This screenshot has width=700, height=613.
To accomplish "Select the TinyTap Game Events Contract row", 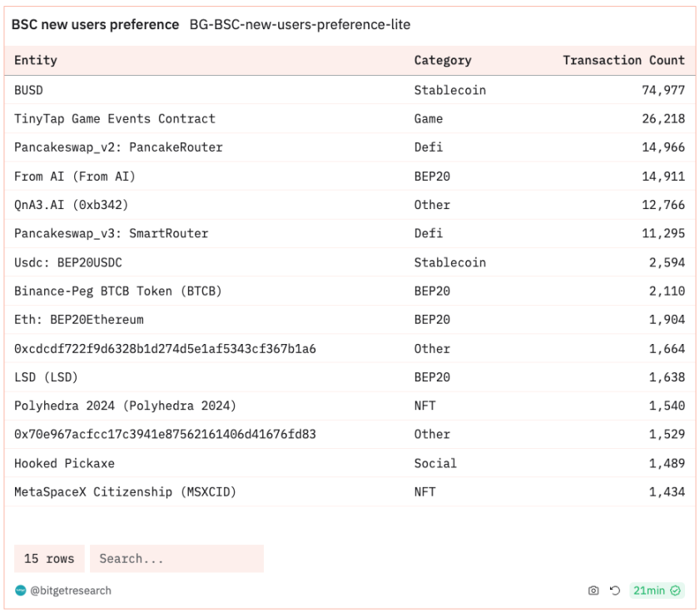I will [115, 118].
